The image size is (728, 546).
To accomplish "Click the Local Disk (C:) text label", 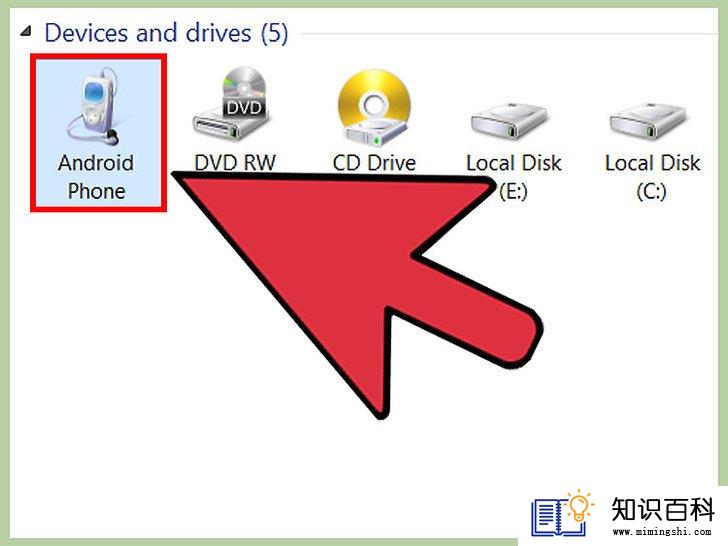I will pyautogui.click(x=652, y=177).
